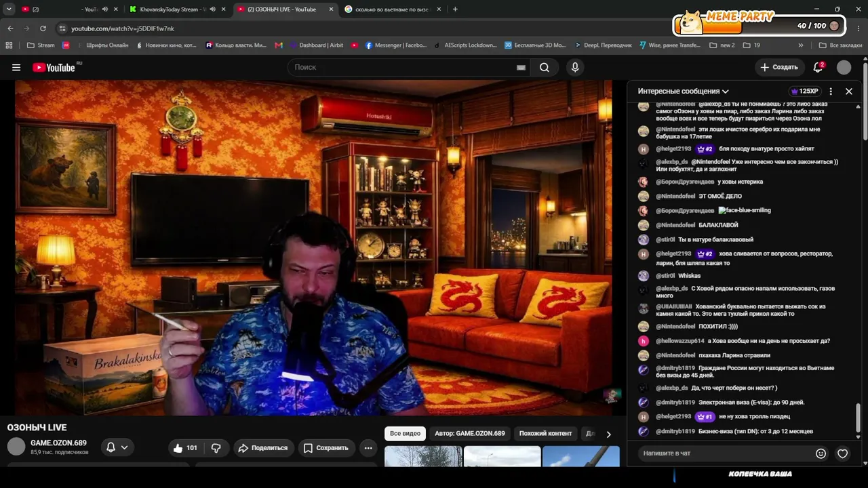Select the Все видео chip
The width and height of the screenshot is (868, 488).
click(x=405, y=434)
